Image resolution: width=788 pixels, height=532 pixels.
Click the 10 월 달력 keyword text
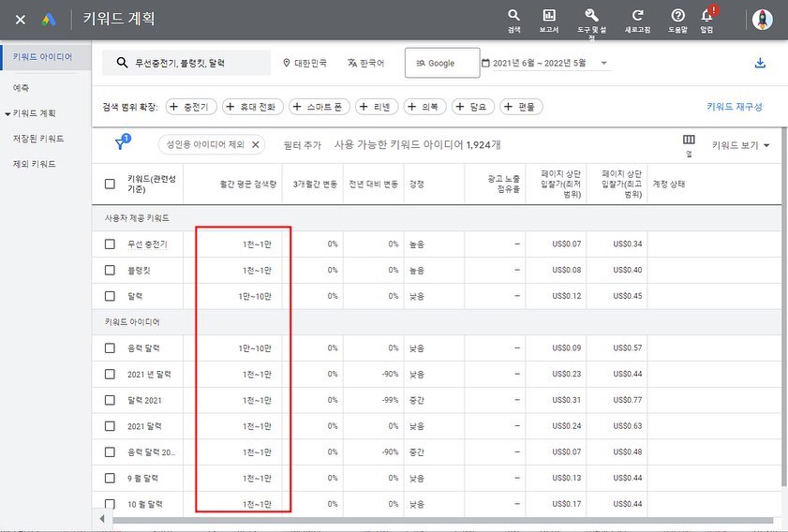144,505
